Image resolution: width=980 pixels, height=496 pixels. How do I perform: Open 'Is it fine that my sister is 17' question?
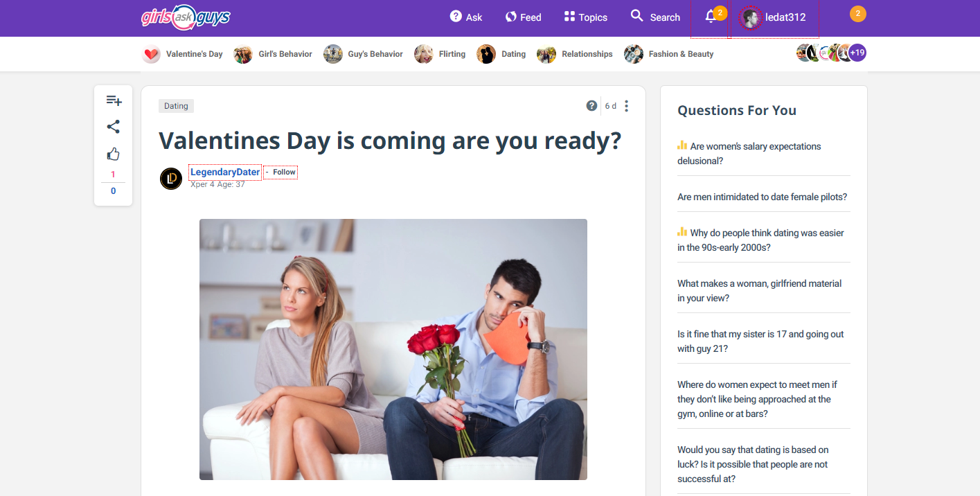tap(761, 341)
